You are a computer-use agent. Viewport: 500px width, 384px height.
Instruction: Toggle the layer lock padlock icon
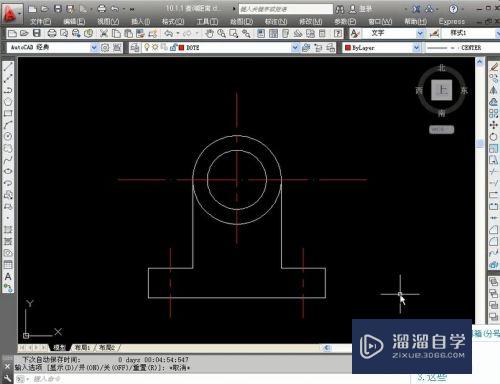pos(173,47)
